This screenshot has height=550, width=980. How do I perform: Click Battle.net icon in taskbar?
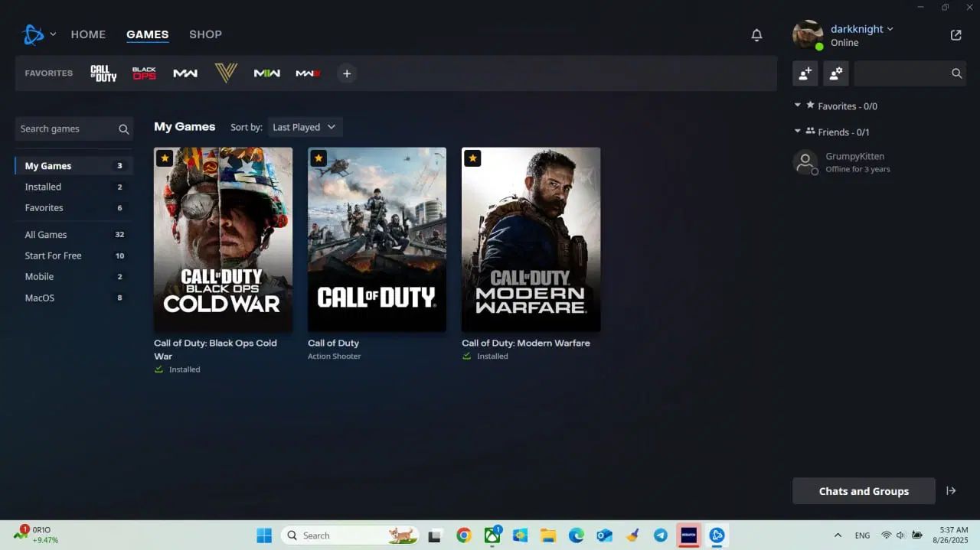[x=717, y=535]
